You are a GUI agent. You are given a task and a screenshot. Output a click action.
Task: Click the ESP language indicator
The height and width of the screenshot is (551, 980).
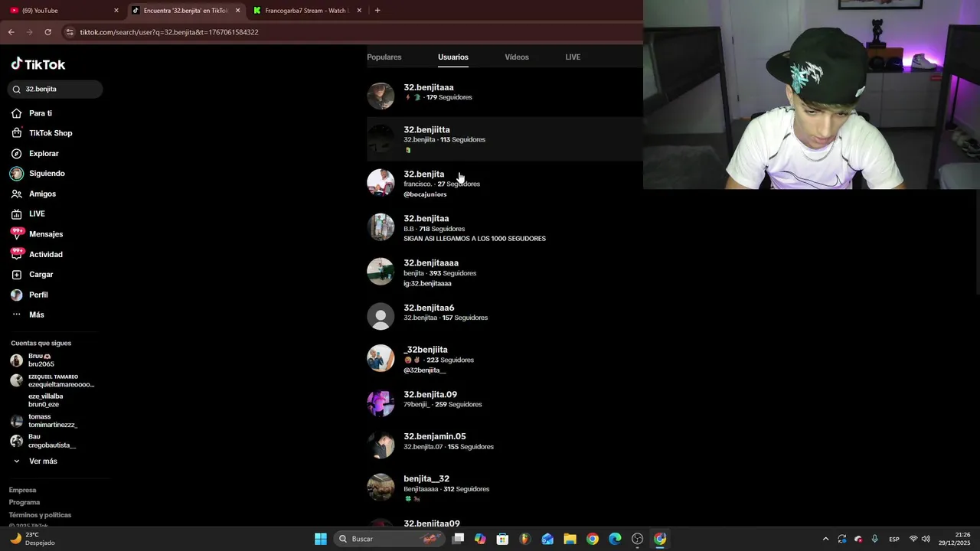pyautogui.click(x=894, y=539)
